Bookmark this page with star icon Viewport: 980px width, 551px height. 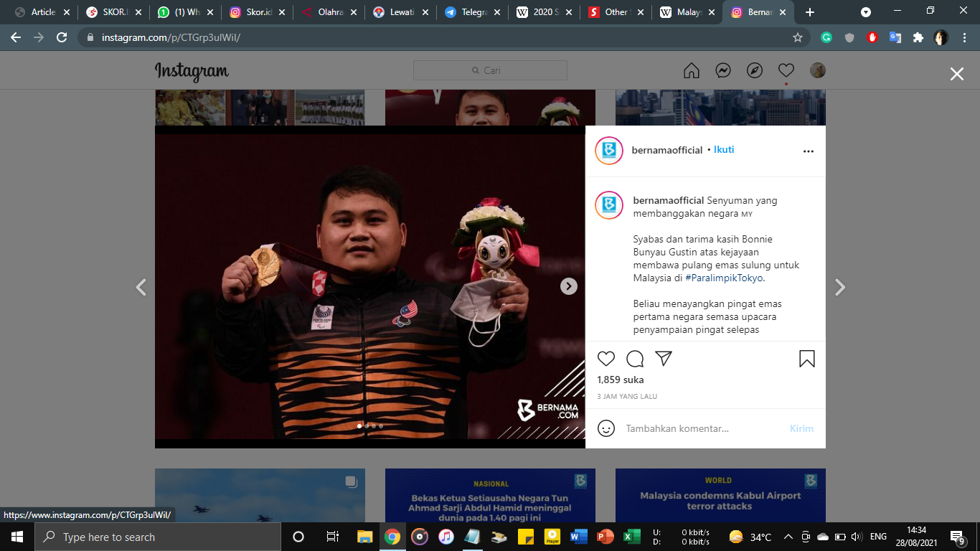[797, 37]
